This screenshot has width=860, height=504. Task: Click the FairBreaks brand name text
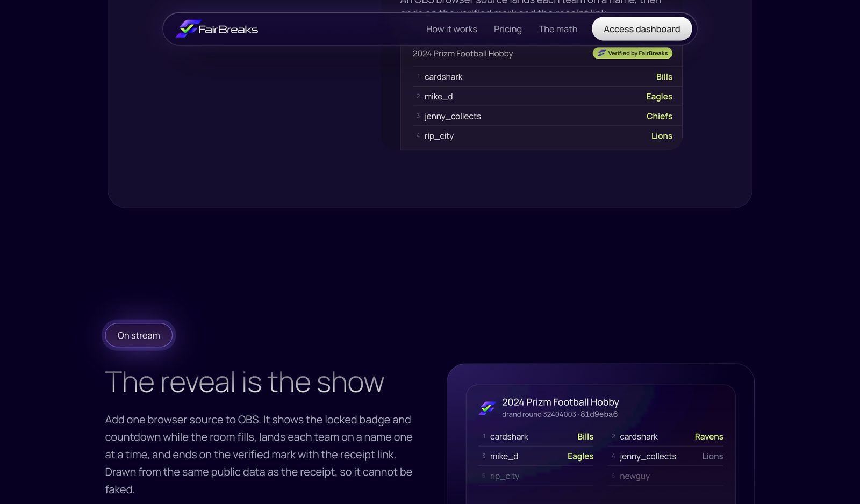[228, 30]
